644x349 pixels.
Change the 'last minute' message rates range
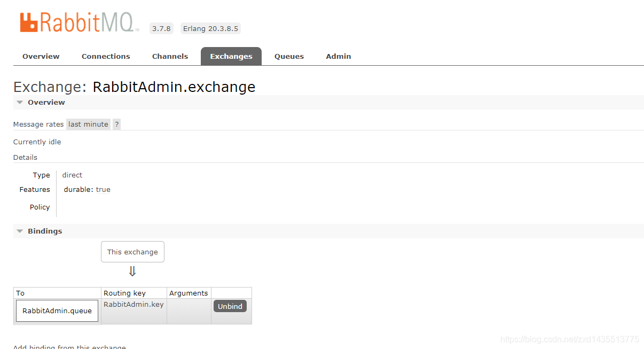(88, 124)
